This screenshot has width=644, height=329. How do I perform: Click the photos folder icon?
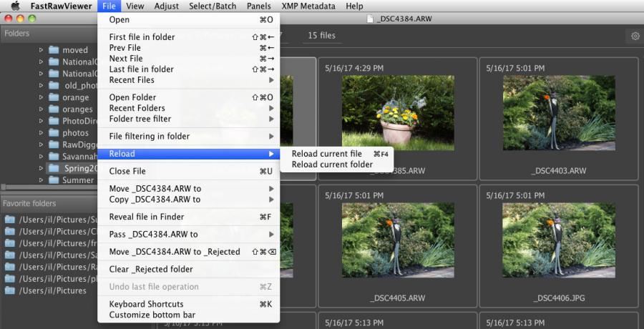pos(54,133)
